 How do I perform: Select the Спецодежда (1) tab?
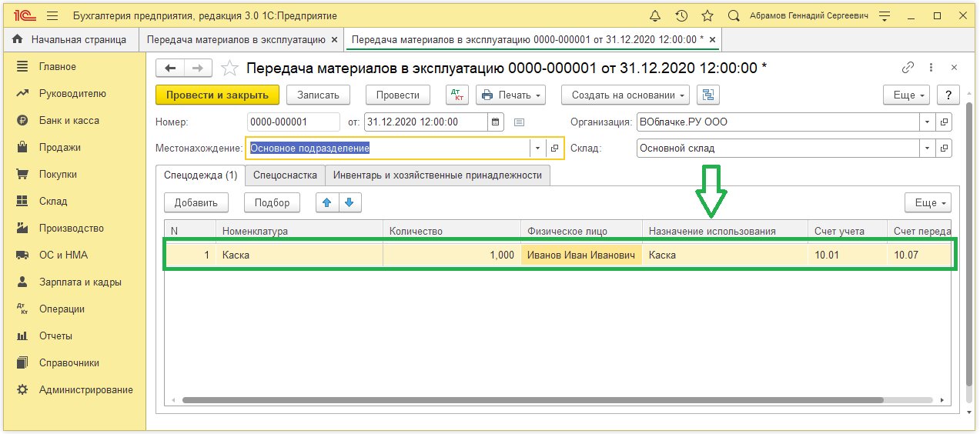tap(200, 175)
